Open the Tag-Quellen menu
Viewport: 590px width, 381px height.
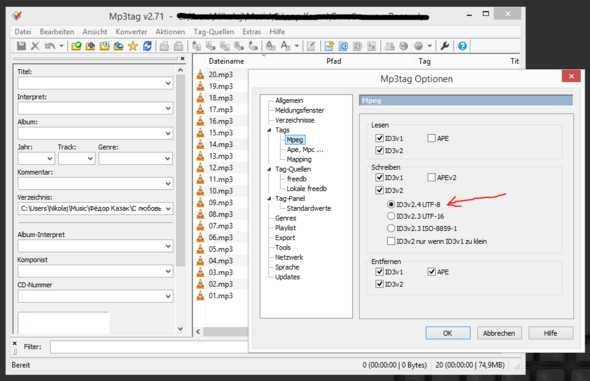coord(213,32)
